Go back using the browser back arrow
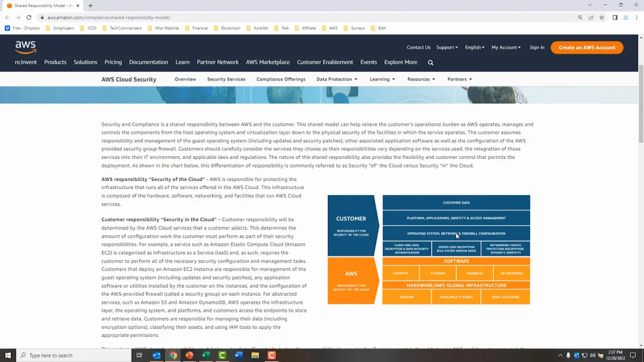 coord(7,17)
